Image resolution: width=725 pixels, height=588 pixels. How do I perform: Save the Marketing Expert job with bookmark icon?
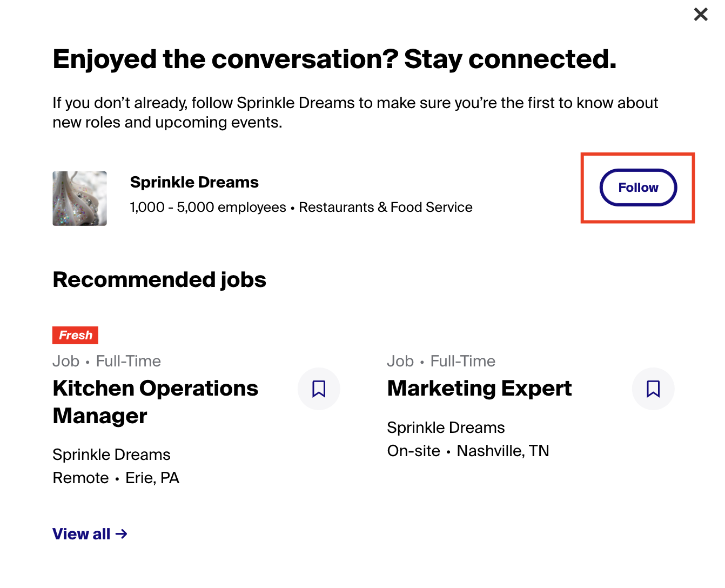coord(653,389)
